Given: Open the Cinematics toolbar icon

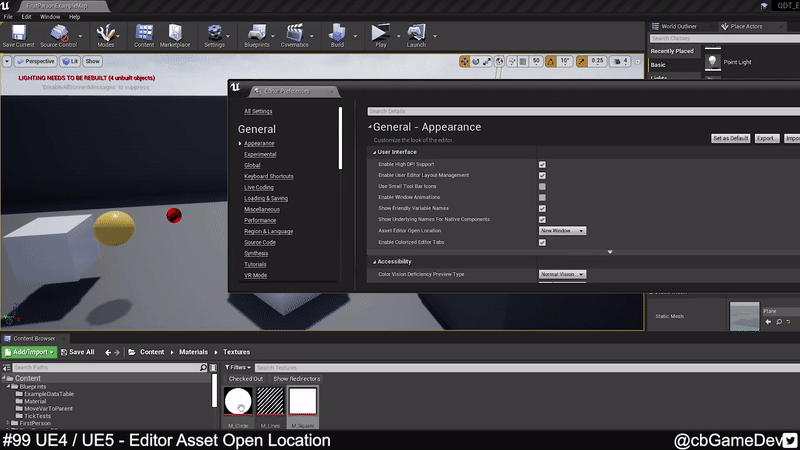Looking at the screenshot, I should pos(294,36).
